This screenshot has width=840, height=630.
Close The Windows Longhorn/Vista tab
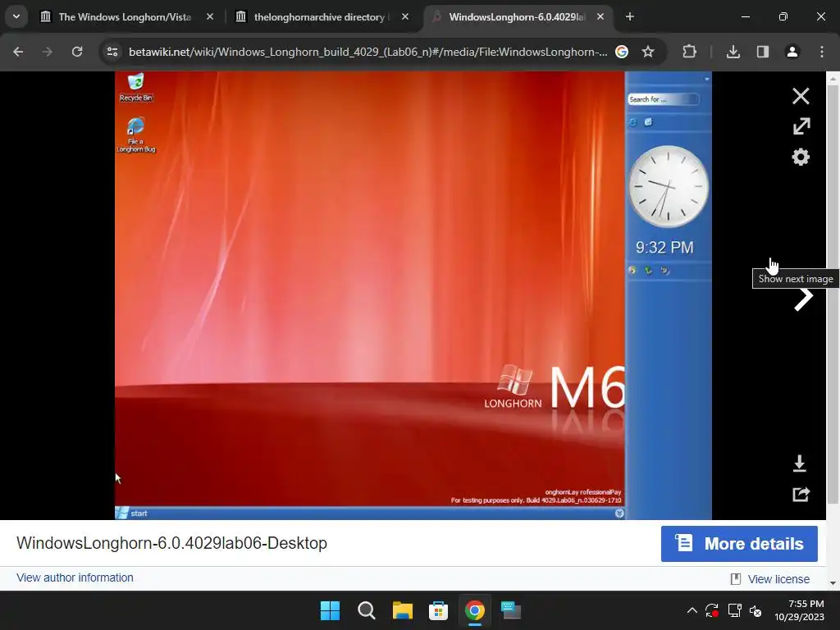(210, 17)
